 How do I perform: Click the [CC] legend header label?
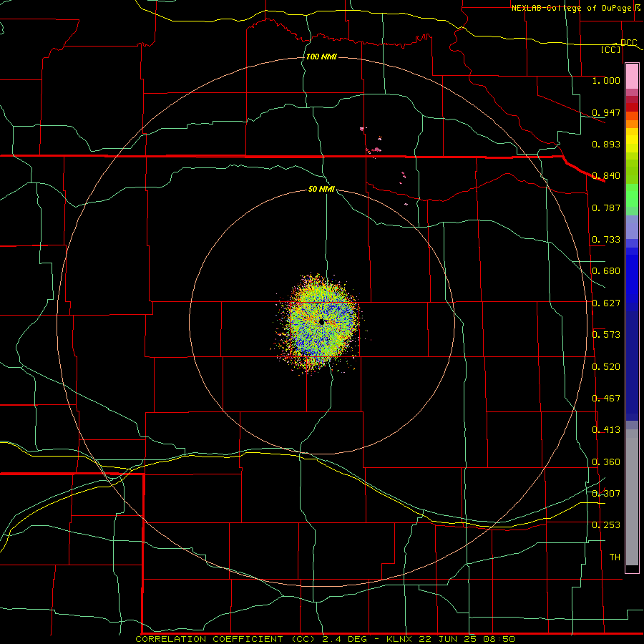click(x=610, y=49)
